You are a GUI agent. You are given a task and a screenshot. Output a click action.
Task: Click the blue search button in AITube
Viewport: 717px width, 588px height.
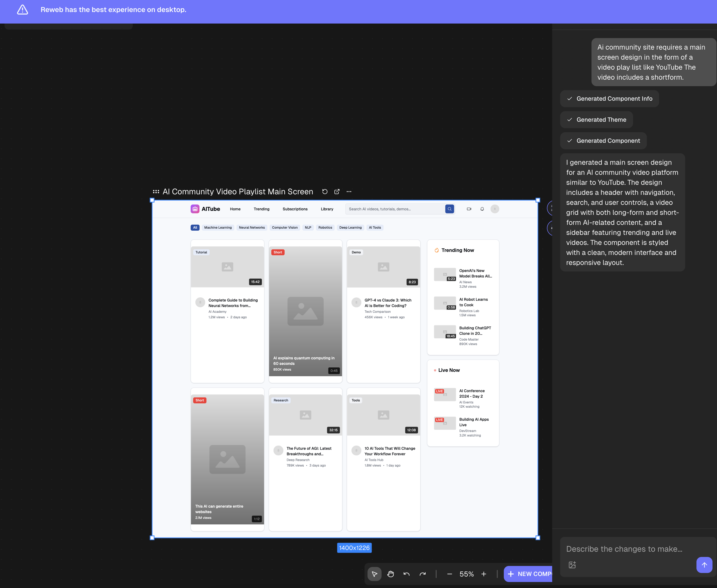click(449, 209)
